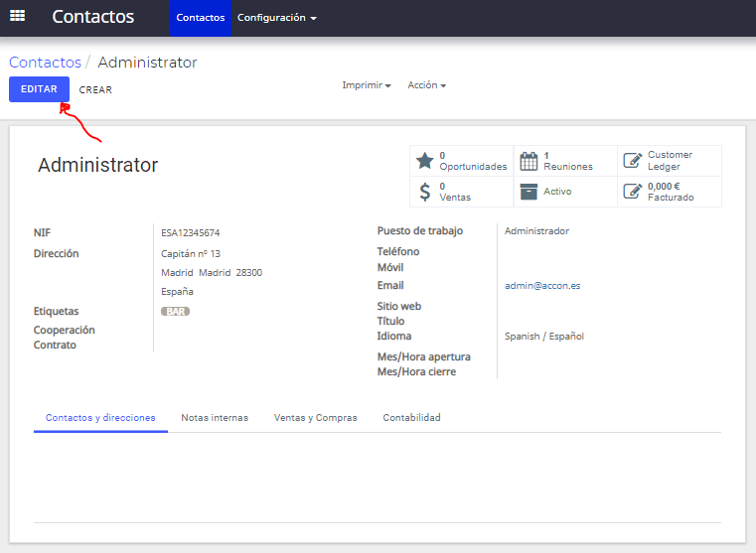Open the Contabilidad tab
Screen dimensions: 756x553
coord(411,418)
